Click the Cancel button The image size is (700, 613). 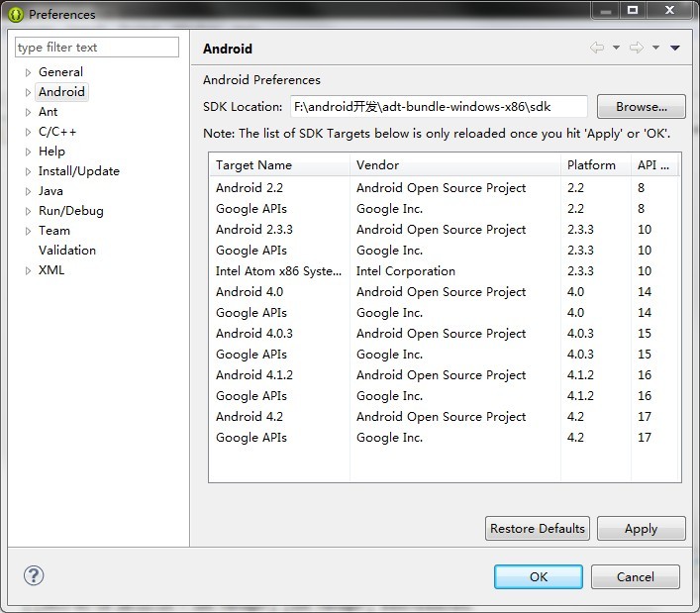[636, 576]
